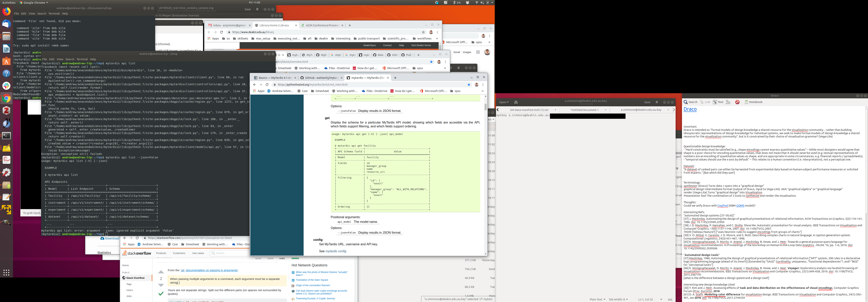Image resolution: width=868 pixels, height=302 pixels.
Task: Click the Save button in gedit
Action: (x=647, y=102)
